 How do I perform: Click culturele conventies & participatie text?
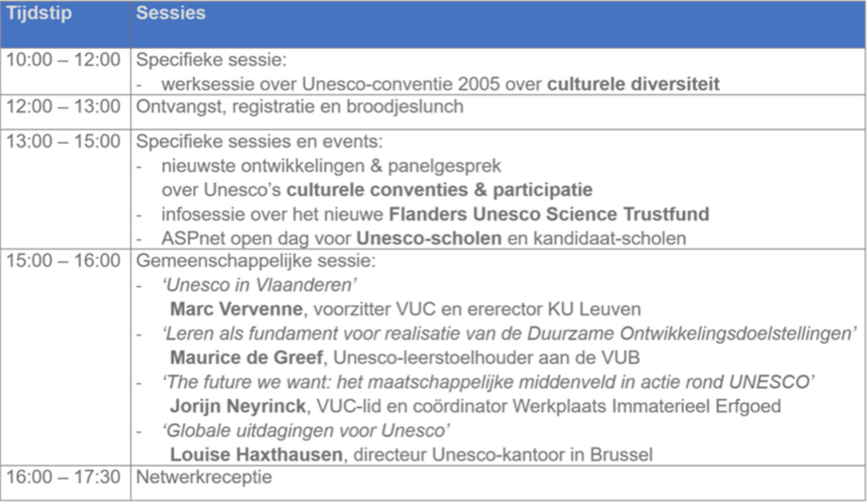[439, 190]
